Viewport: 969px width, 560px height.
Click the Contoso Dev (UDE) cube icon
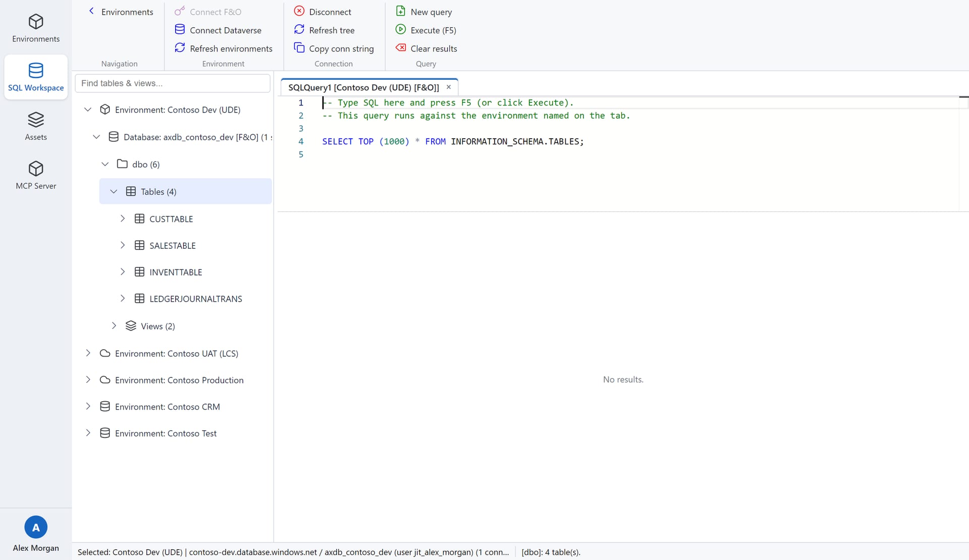point(105,109)
